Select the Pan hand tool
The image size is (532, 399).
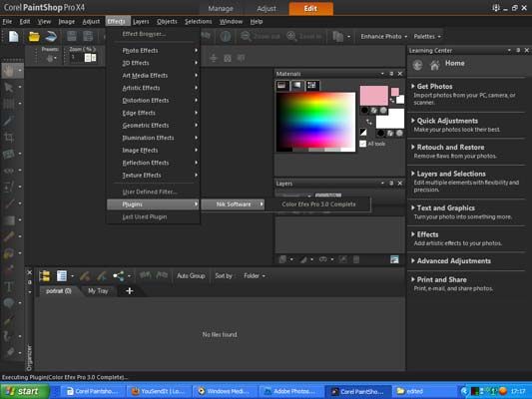(x=9, y=71)
